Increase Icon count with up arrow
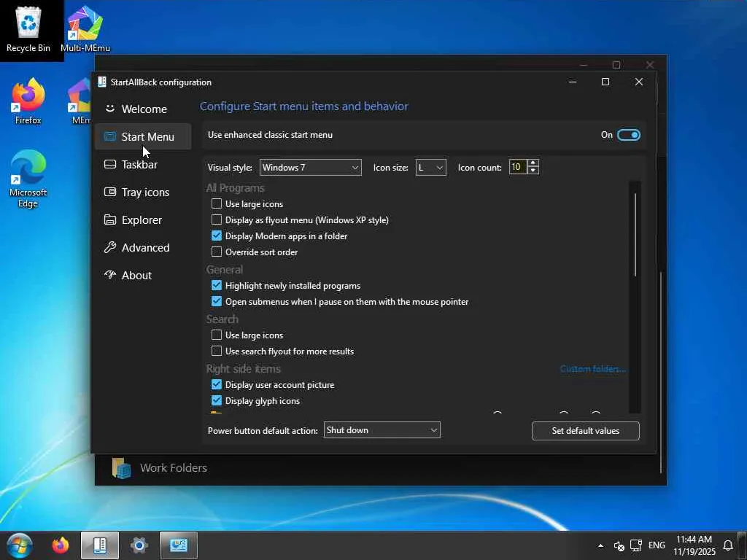The image size is (747, 560). (x=533, y=163)
